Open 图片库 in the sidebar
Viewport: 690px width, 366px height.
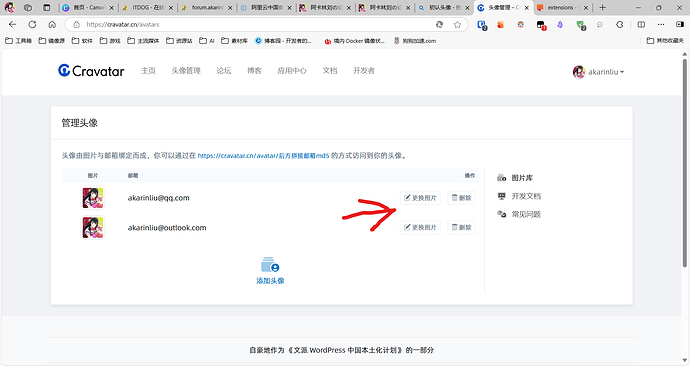tap(522, 178)
